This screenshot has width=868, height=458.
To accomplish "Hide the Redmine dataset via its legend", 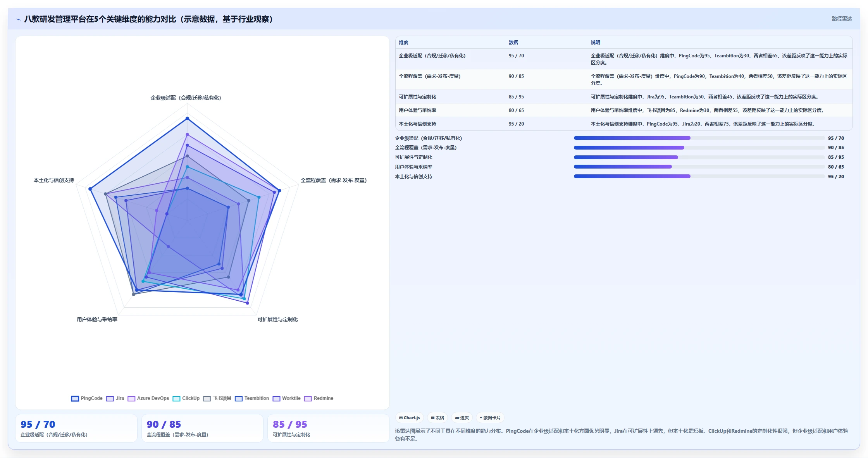I will [319, 398].
